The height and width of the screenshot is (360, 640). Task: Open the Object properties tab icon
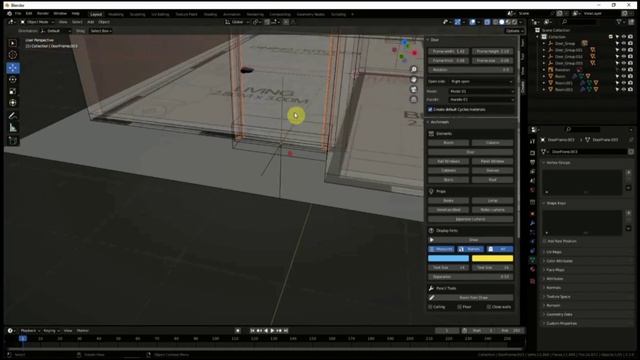pos(532,213)
